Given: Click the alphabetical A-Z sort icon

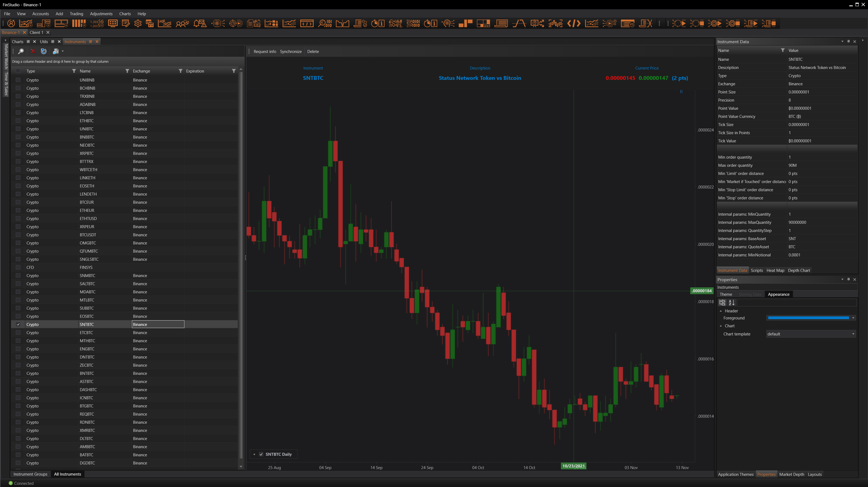Looking at the screenshot, I should click(732, 302).
